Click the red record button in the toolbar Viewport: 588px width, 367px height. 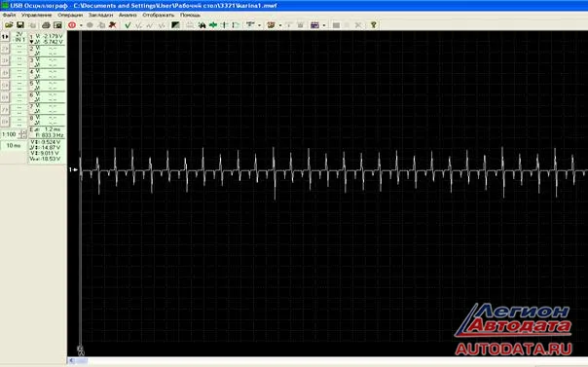72,25
